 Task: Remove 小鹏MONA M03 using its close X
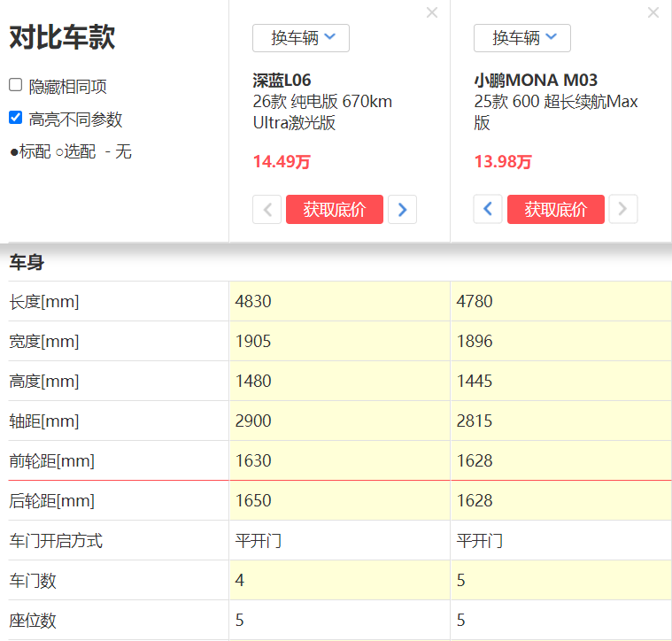coord(653,13)
